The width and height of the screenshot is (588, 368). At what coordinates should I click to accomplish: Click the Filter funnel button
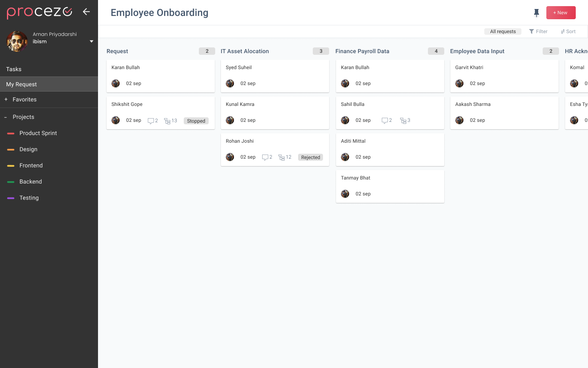pyautogui.click(x=538, y=31)
